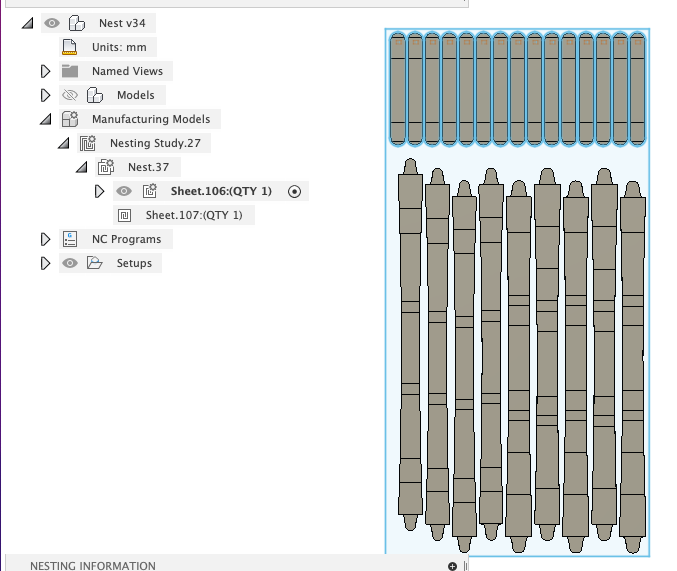
Task: Click the Sheet.107 sheet icon
Action: pyautogui.click(x=124, y=215)
